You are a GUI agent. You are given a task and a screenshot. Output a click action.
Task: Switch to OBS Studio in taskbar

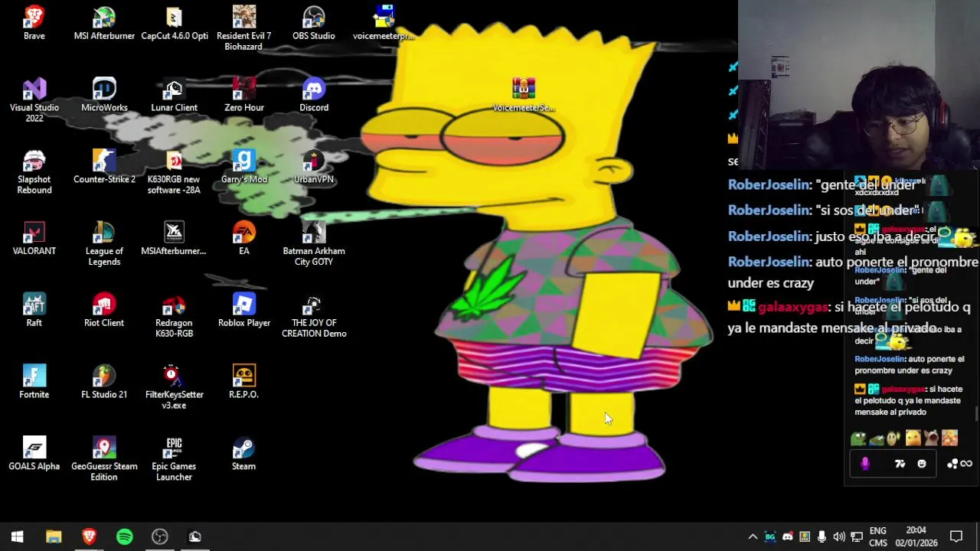[159, 536]
